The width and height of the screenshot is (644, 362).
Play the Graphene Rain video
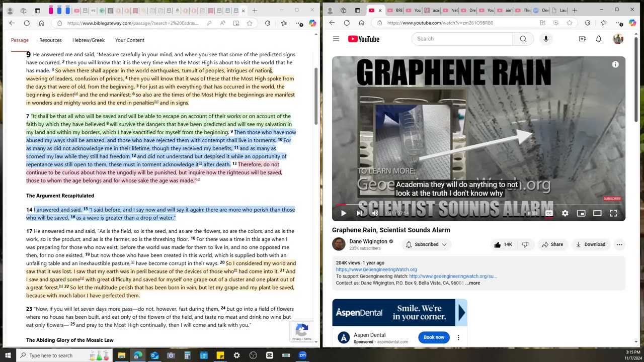tap(344, 213)
